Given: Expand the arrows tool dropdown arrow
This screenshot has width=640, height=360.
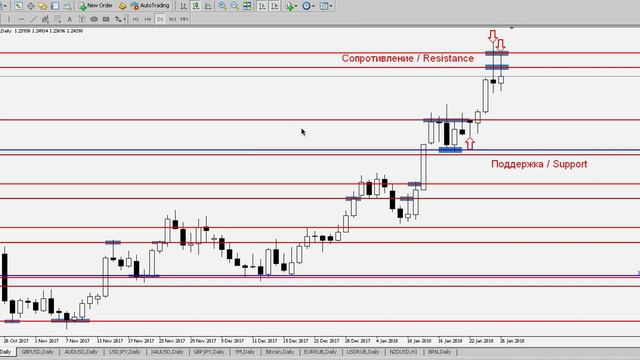Looking at the screenshot, I should (x=124, y=20).
